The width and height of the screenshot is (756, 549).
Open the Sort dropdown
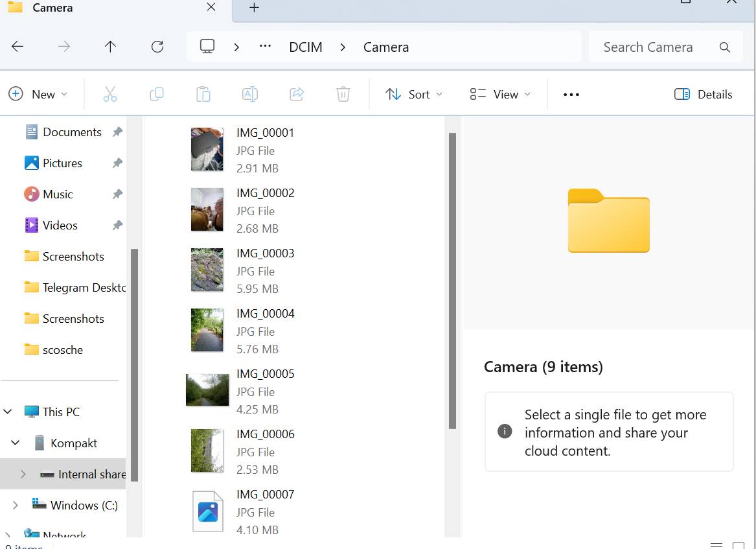pyautogui.click(x=414, y=94)
